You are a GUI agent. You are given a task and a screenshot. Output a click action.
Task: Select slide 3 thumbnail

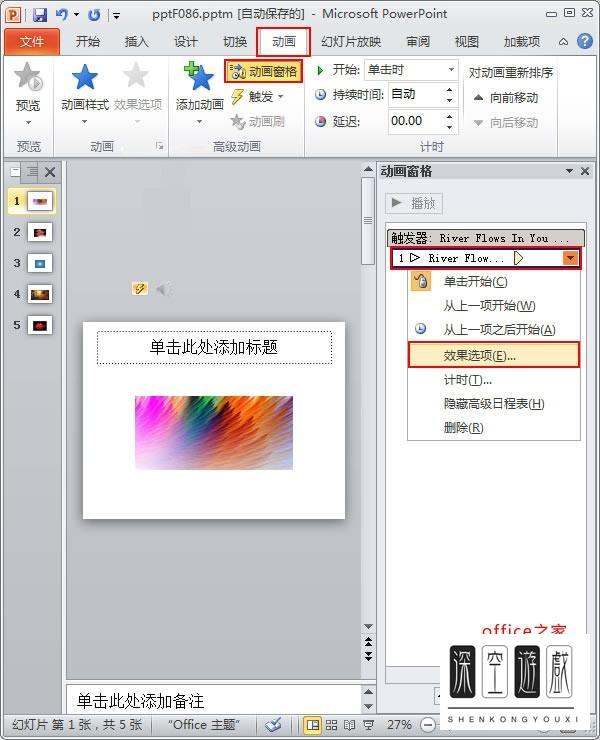40,263
